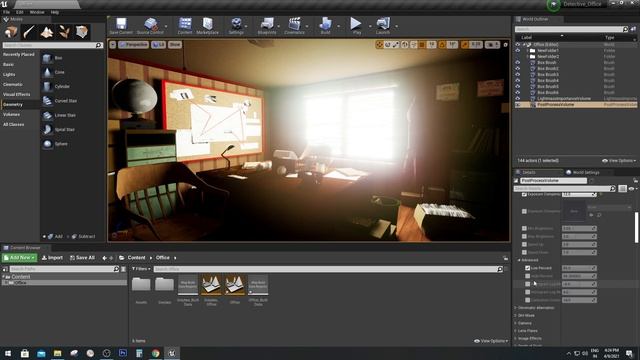Select the Volumes category in Modes
This screenshot has width=640, height=360.
(x=11, y=114)
